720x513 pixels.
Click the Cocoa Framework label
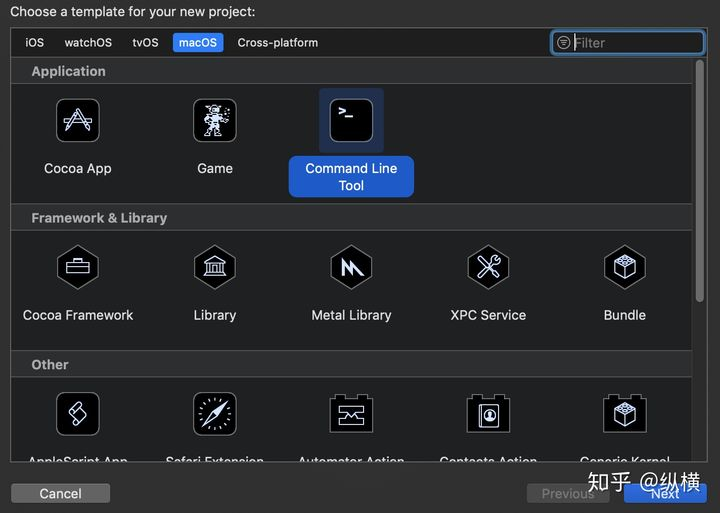(78, 315)
